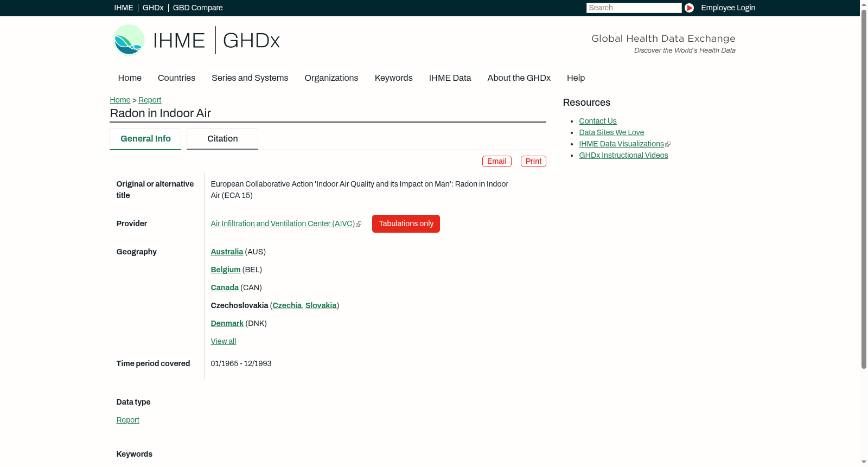This screenshot has width=868, height=467.
Task: Click the Global Health Data Exchange tagline
Action: click(663, 39)
